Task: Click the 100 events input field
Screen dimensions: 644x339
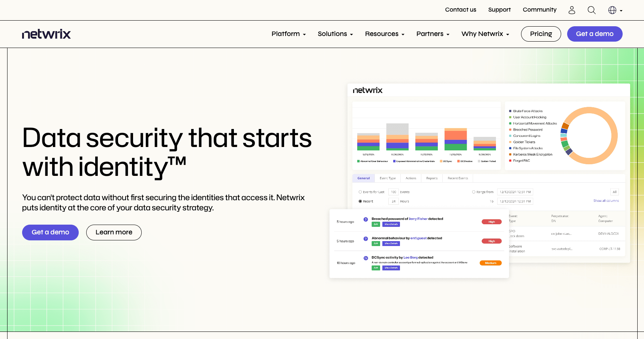Action: click(x=394, y=192)
